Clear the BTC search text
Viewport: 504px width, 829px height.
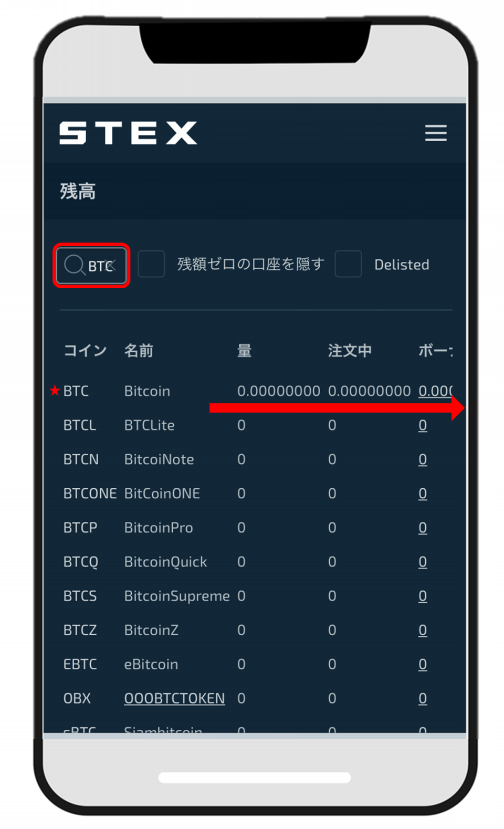pyautogui.click(x=111, y=265)
